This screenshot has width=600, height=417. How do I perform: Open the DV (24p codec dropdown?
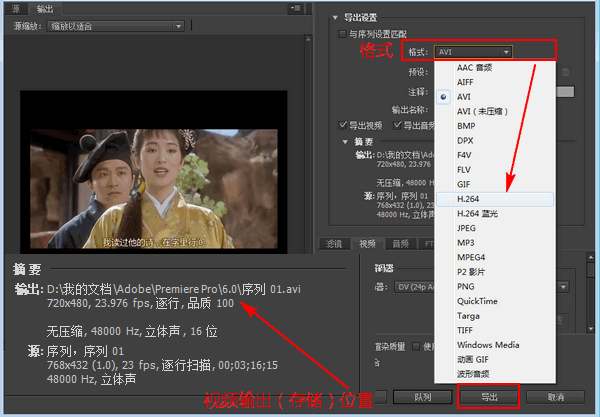pos(482,287)
